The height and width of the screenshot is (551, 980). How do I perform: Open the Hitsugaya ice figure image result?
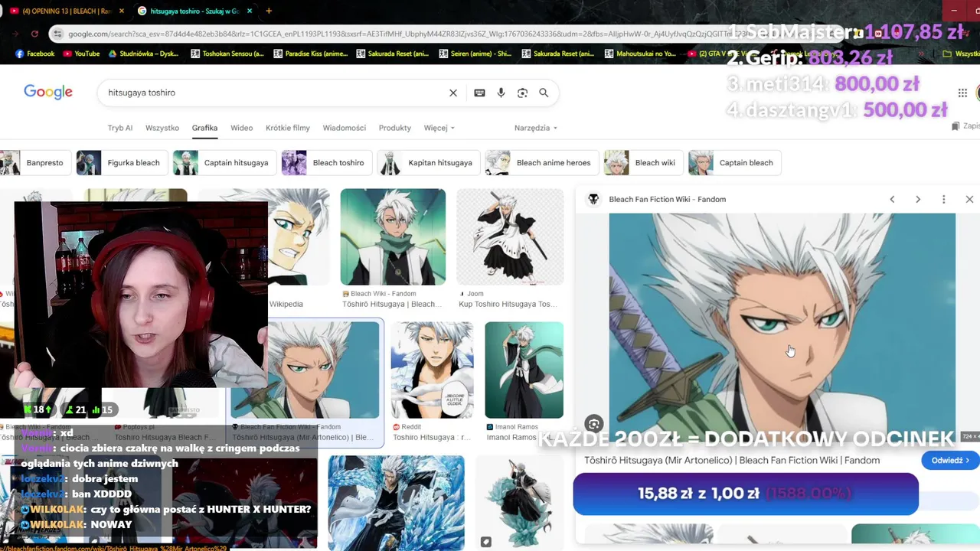[x=519, y=503]
